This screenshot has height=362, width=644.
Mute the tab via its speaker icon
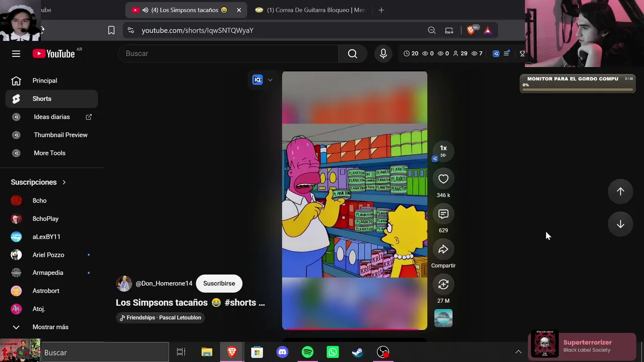[145, 10]
